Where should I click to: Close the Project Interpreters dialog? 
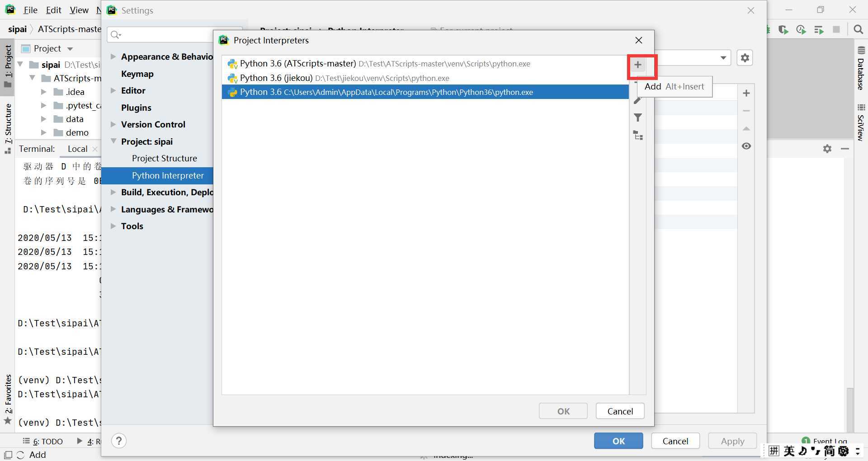pyautogui.click(x=639, y=40)
